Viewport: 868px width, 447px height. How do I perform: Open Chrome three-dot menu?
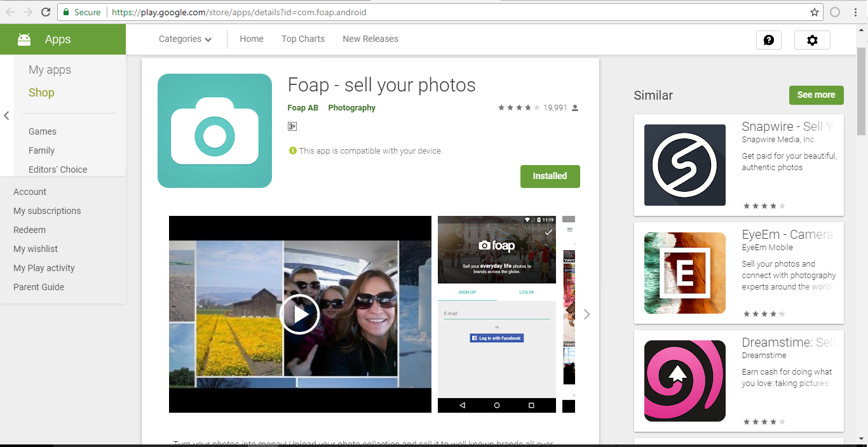[856, 12]
